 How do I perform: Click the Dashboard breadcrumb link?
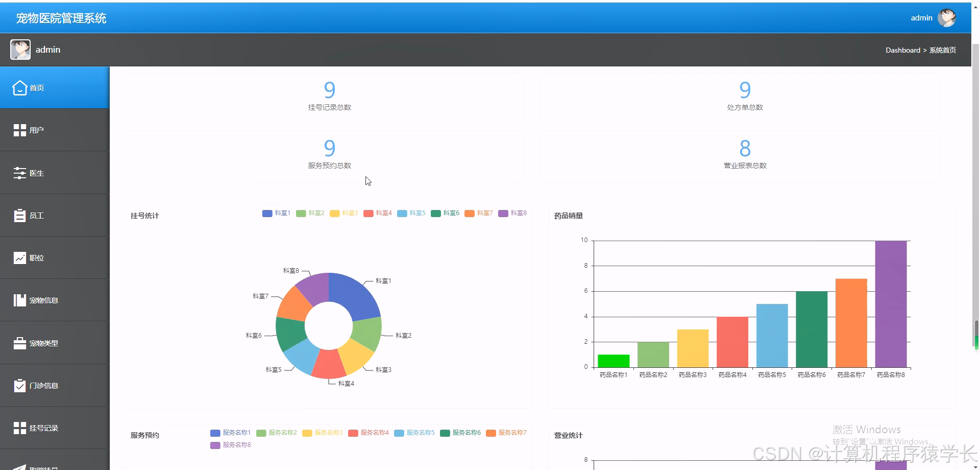[x=902, y=50]
